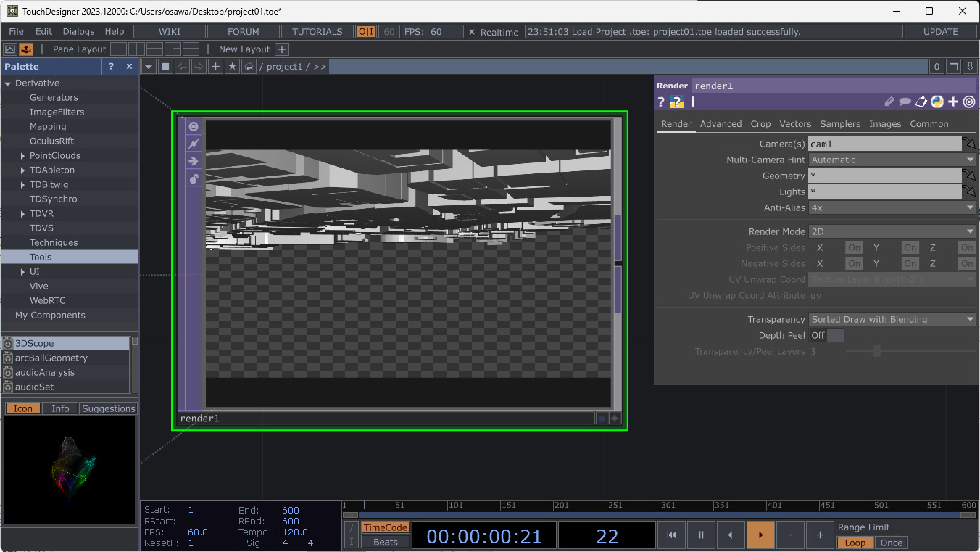The width and height of the screenshot is (980, 552).
Task: Open operator help question mark icon
Action: point(661,102)
